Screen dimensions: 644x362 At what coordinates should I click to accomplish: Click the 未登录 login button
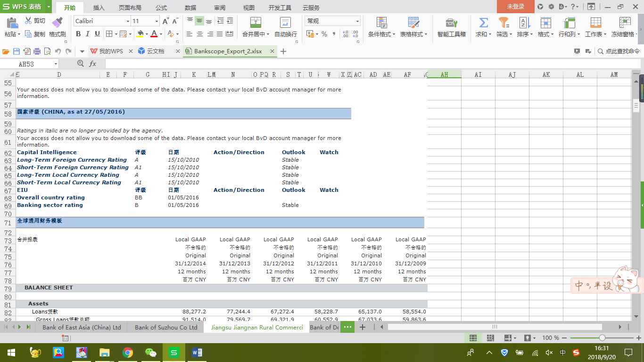pyautogui.click(x=515, y=7)
